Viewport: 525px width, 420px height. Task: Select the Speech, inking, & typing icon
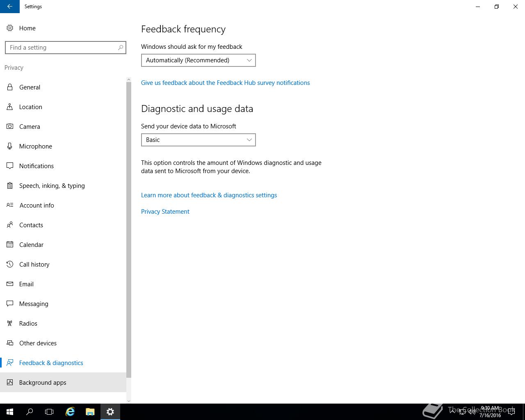tap(10, 186)
